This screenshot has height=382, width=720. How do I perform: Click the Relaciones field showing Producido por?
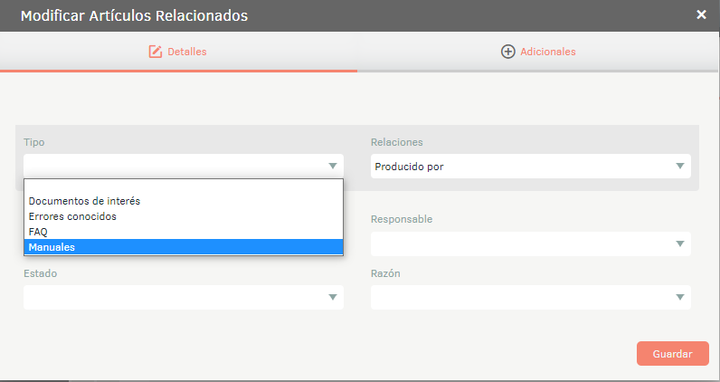[531, 166]
